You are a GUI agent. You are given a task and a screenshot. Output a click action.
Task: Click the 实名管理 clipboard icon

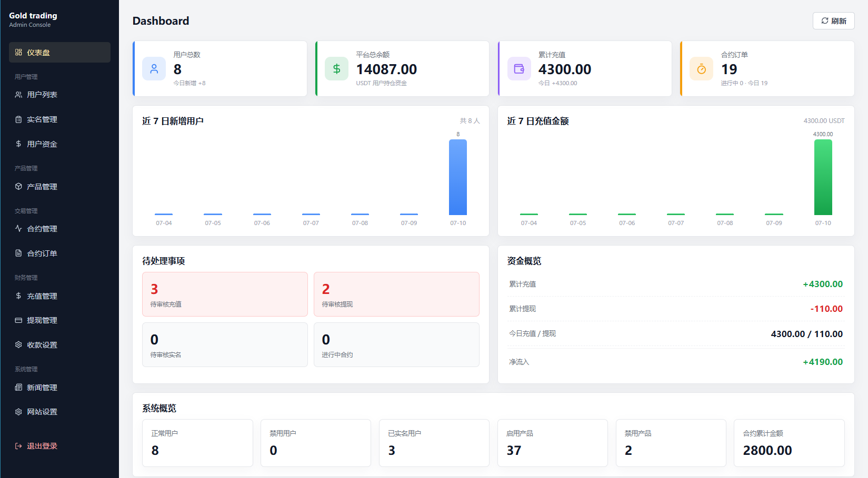pos(18,119)
